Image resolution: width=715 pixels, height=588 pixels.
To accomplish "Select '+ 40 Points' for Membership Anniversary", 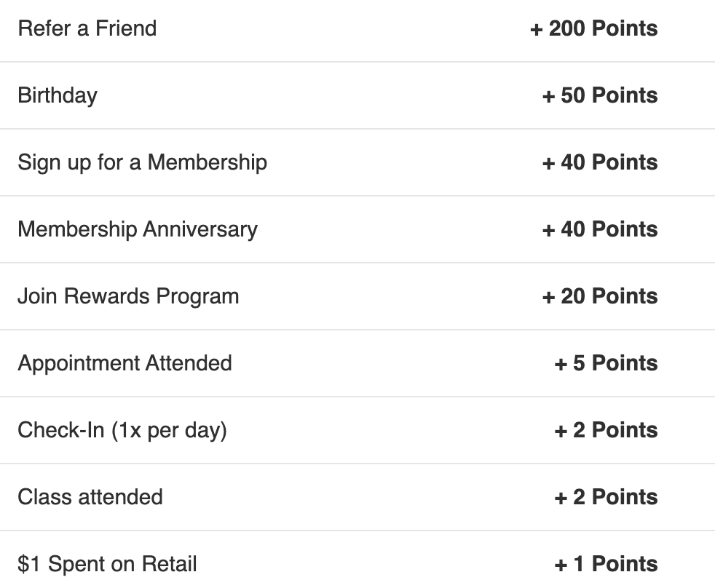I will coord(599,229).
